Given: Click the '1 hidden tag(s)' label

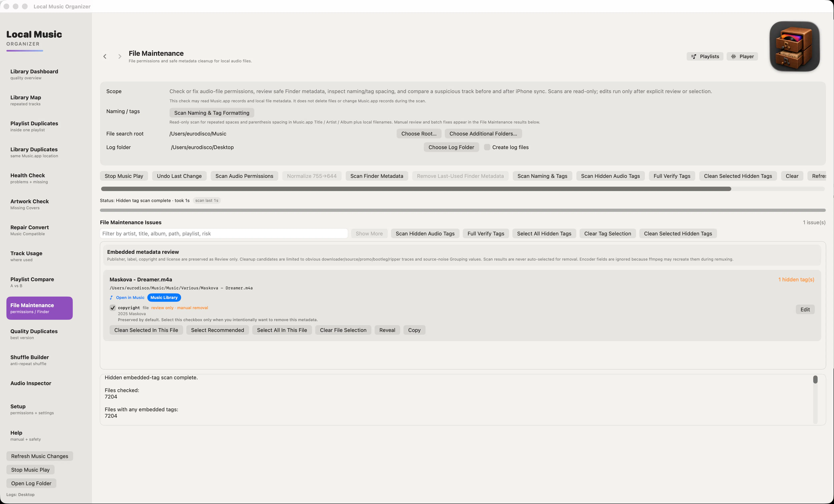Looking at the screenshot, I should pos(796,279).
